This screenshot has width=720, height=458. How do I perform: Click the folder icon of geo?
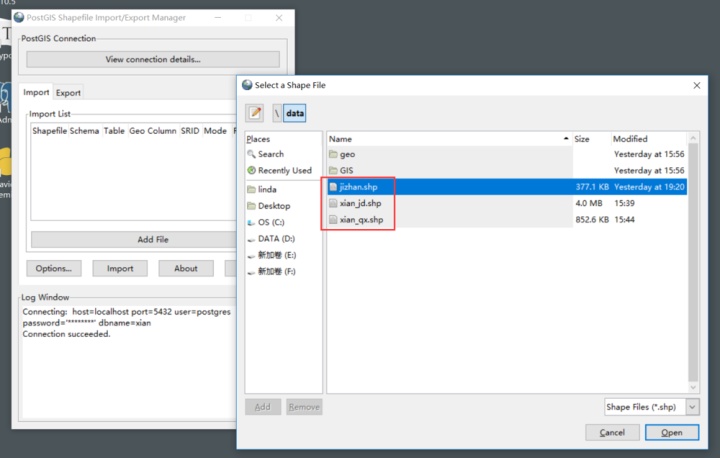(x=333, y=154)
